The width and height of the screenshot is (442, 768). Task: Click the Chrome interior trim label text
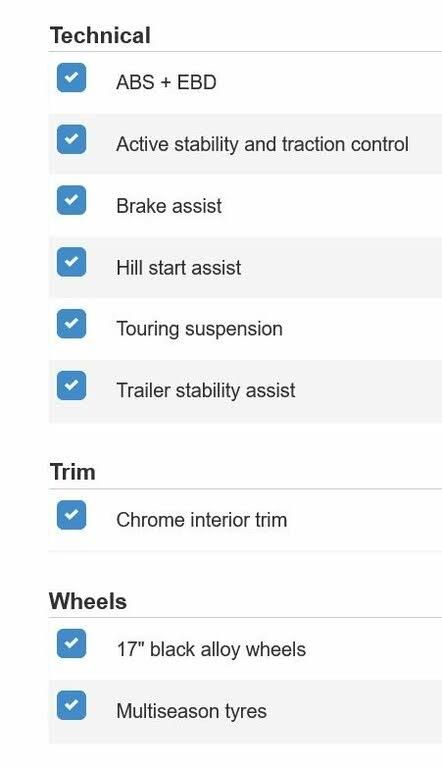click(x=201, y=520)
